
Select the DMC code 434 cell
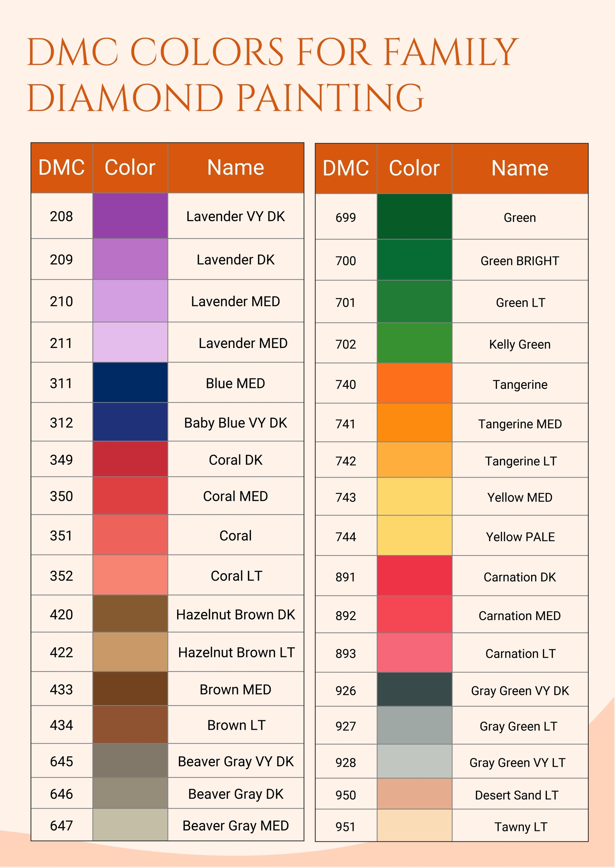(61, 725)
